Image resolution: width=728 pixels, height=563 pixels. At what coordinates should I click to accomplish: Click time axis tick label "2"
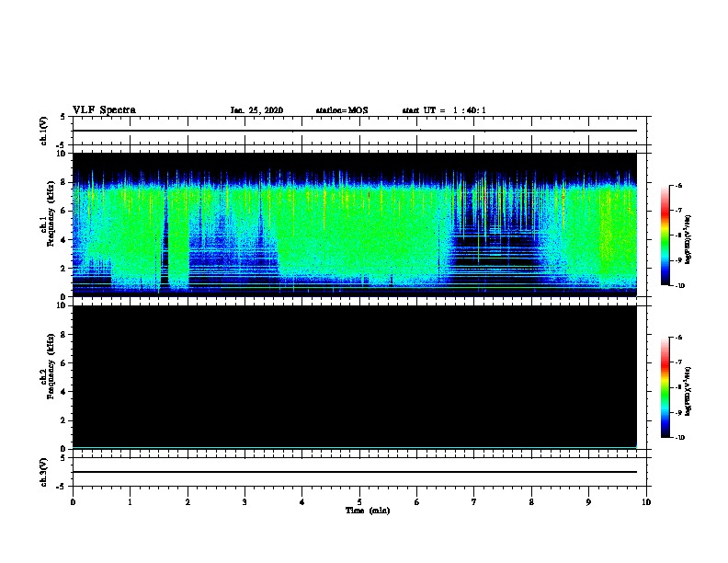tap(188, 502)
